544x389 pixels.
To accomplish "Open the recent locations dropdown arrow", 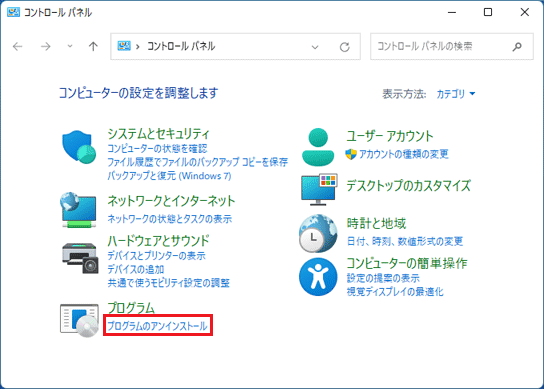I will click(70, 46).
